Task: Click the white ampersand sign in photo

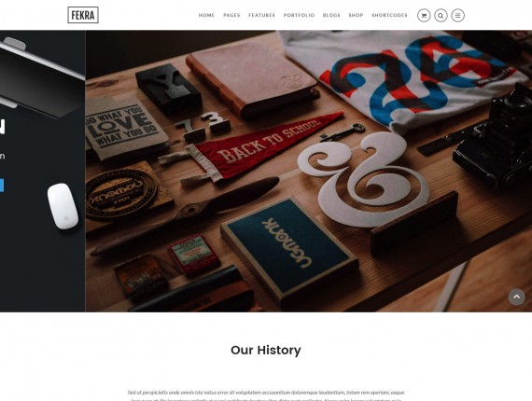Action: (363, 180)
